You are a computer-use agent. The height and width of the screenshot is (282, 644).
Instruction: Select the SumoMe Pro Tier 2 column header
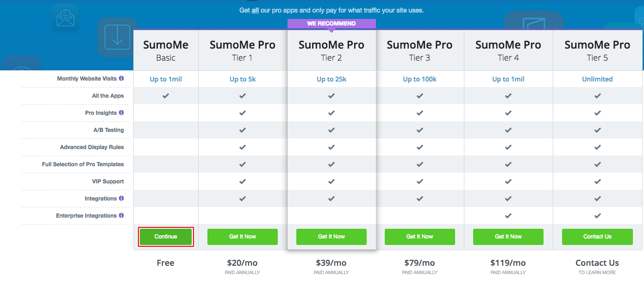click(331, 50)
